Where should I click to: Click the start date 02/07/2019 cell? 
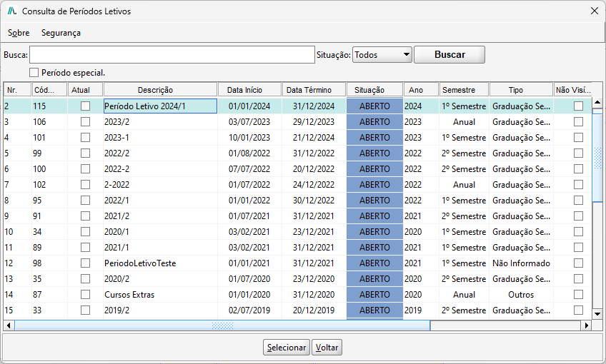pyautogui.click(x=249, y=310)
